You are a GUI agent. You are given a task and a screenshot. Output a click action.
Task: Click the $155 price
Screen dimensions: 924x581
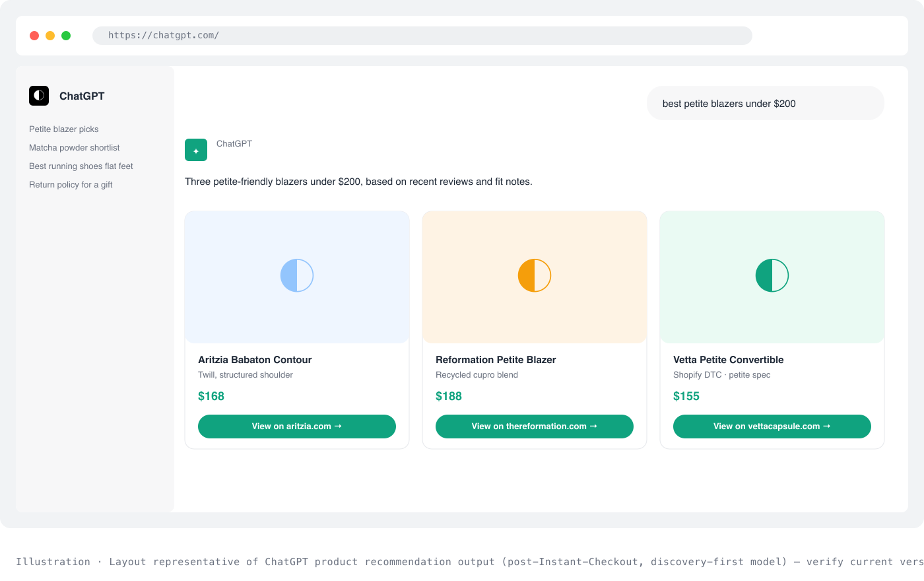click(x=686, y=396)
